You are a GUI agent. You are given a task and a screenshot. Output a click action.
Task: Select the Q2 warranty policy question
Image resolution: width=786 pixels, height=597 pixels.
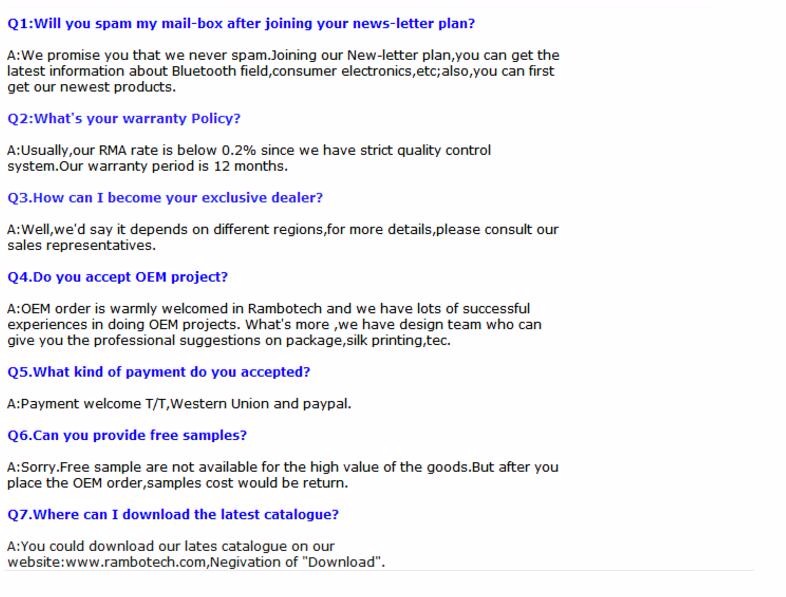[x=124, y=118]
